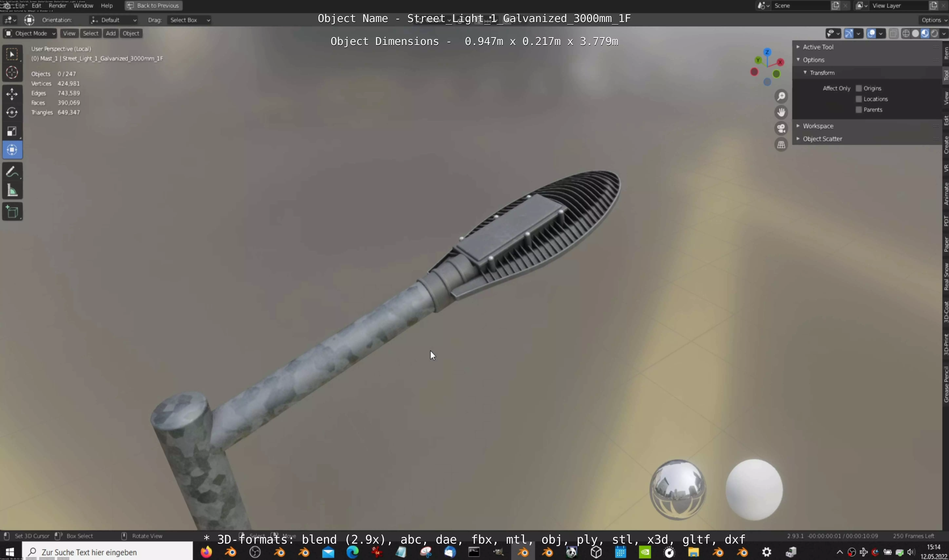The image size is (949, 560).
Task: Click the Back to Previous button
Action: point(154,6)
